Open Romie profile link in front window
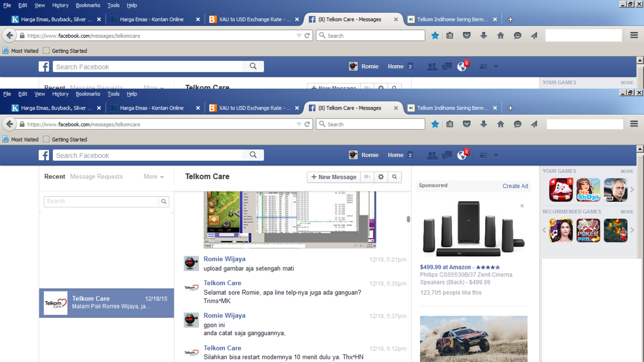This screenshot has width=644, height=362. (x=364, y=155)
